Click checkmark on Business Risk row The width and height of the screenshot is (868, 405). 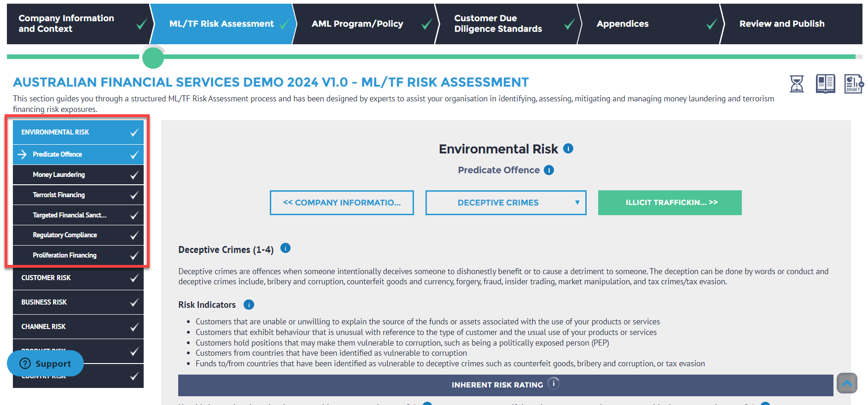tap(134, 303)
